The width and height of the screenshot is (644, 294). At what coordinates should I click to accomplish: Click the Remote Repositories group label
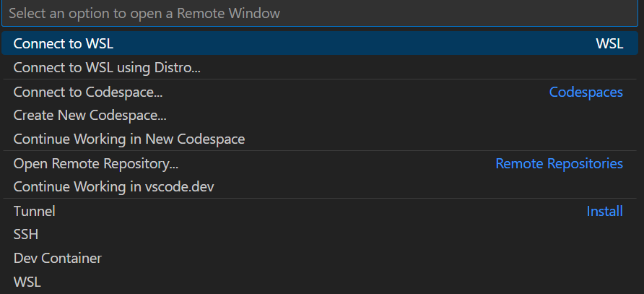coord(559,164)
